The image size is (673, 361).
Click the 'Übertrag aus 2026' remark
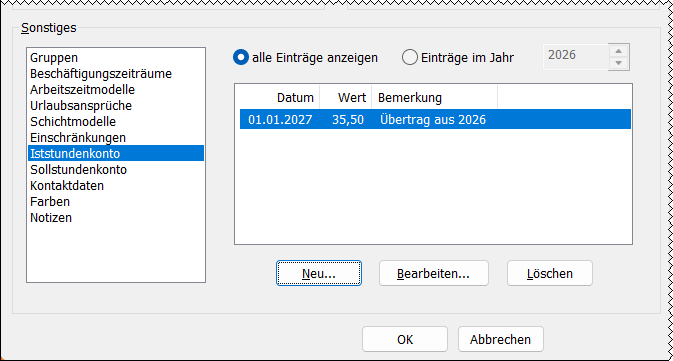tap(433, 119)
